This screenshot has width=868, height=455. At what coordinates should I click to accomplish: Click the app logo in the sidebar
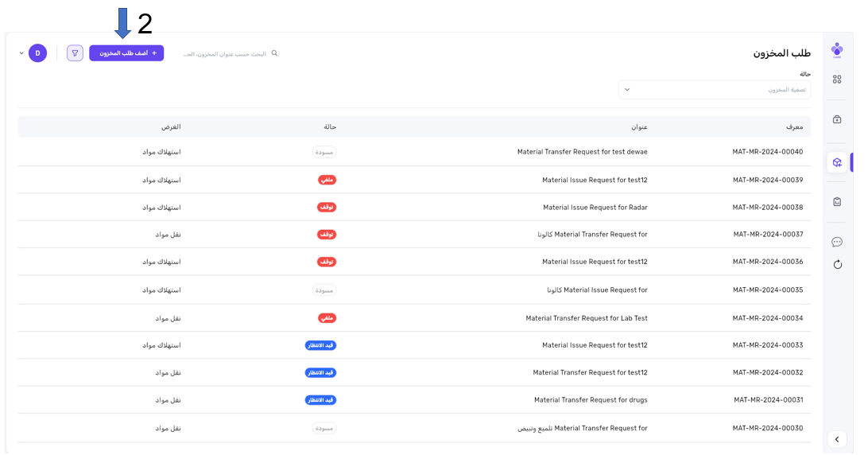837,51
